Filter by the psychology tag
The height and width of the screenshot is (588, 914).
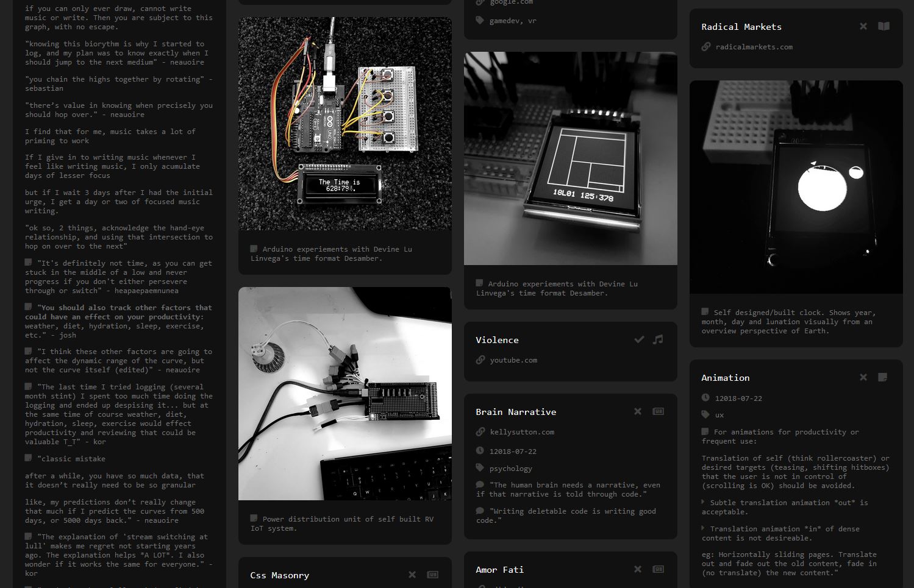tap(510, 469)
